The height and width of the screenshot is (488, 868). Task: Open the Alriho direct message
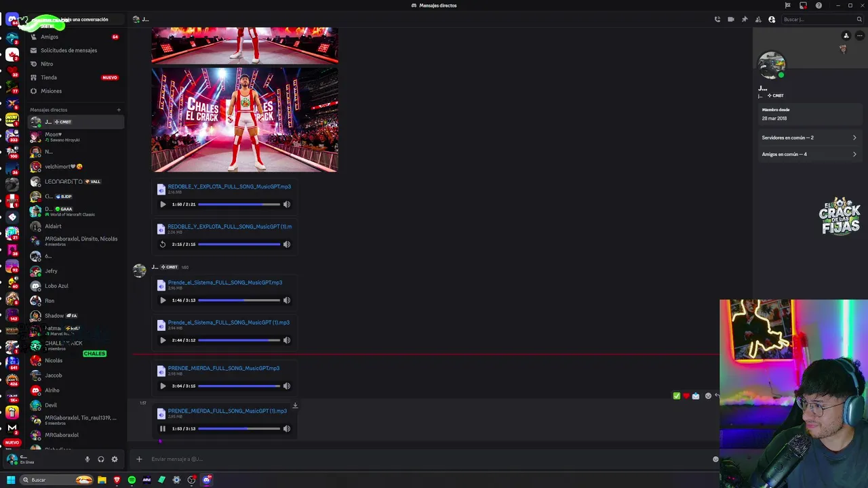tap(75, 390)
